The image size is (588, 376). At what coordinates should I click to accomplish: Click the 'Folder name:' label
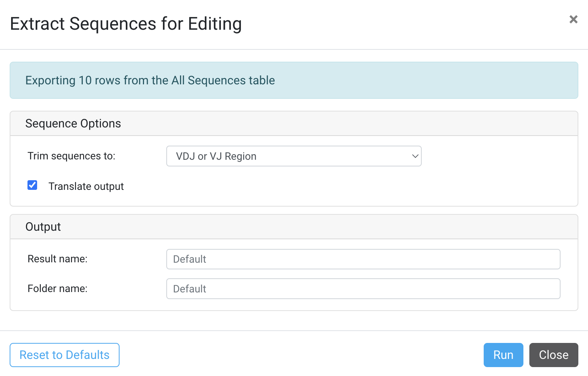point(58,289)
